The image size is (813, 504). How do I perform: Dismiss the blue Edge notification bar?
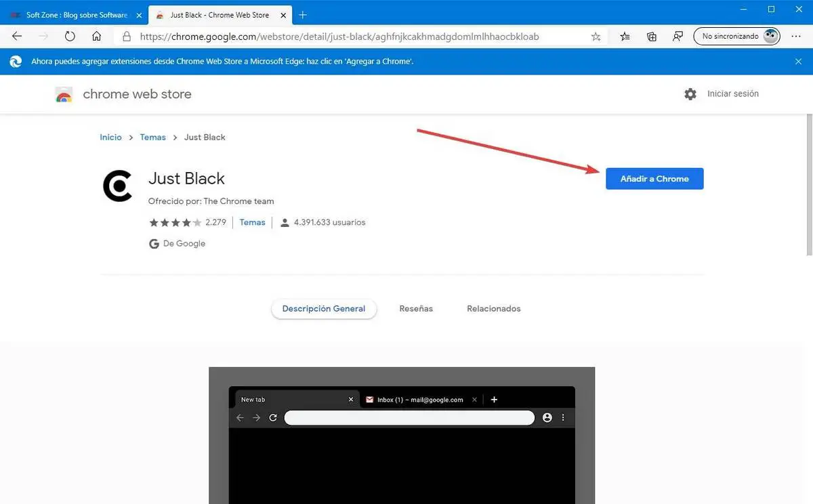(x=798, y=61)
